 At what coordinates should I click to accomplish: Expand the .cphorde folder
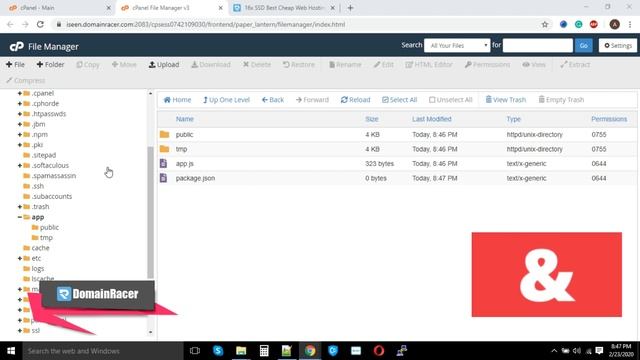point(20,103)
